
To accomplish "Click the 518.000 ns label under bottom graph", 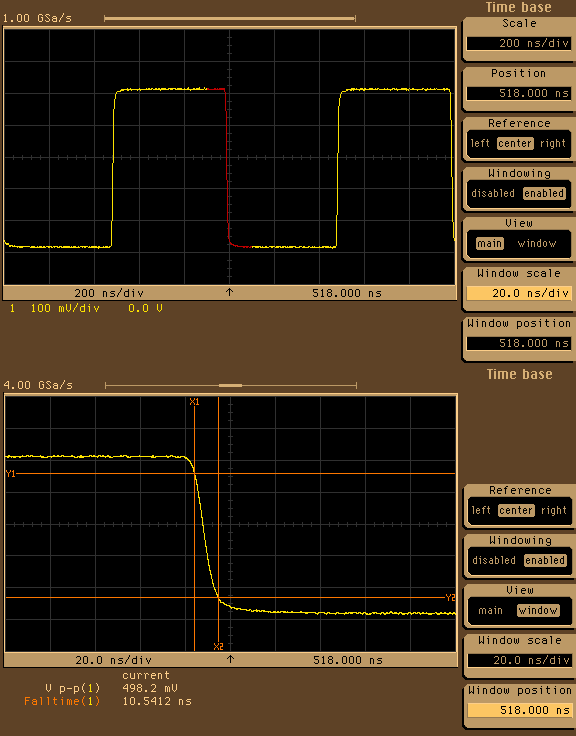I will tap(348, 660).
